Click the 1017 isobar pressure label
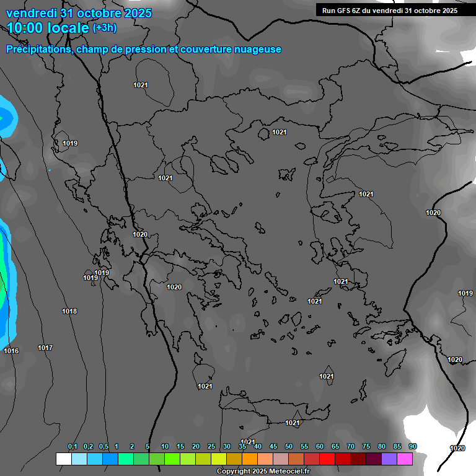Viewport: 476px width, 476px height. pos(45,348)
